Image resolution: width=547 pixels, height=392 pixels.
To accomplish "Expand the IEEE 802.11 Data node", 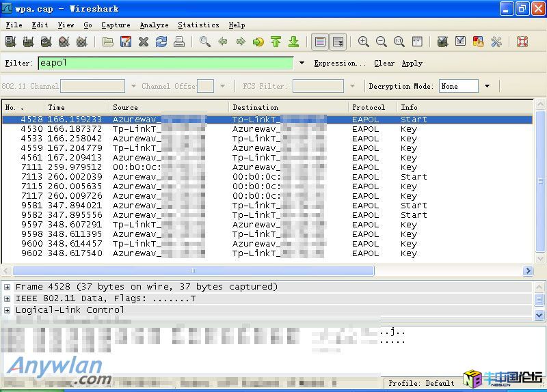I will click(8, 298).
